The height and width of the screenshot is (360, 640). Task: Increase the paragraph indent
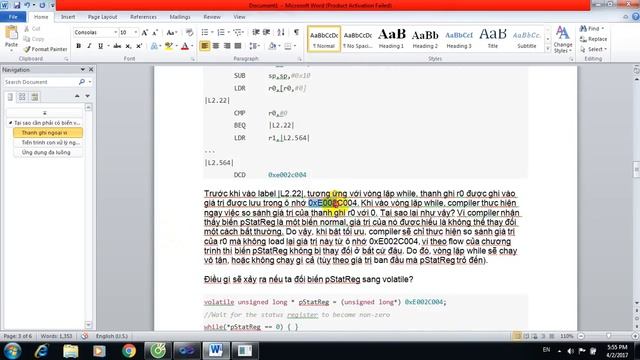[267, 32]
